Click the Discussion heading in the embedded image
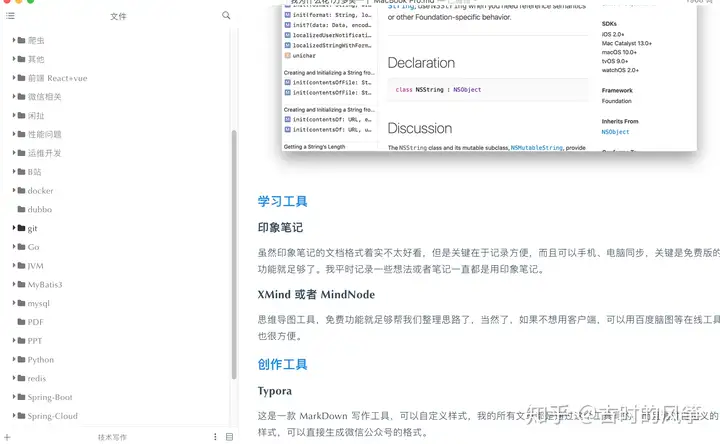 [x=420, y=128]
